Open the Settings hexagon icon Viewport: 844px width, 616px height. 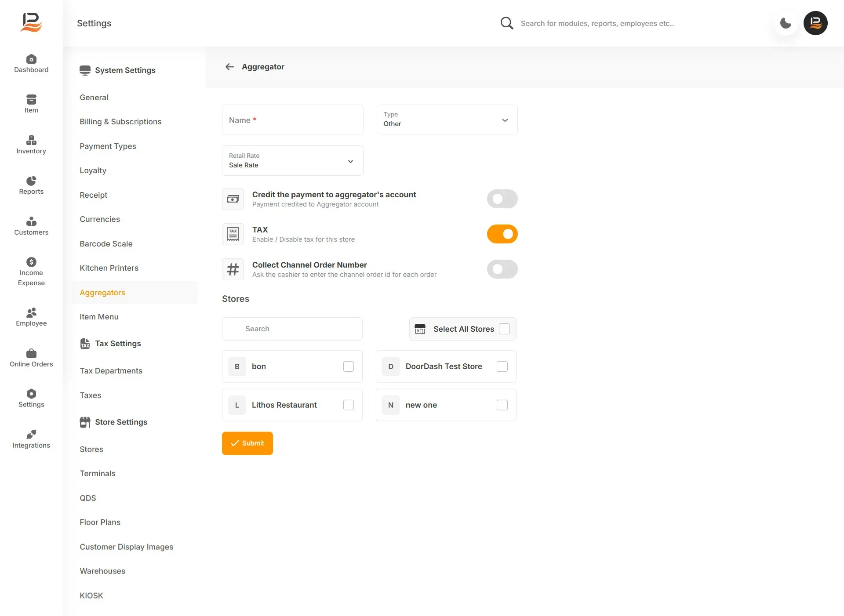[31, 394]
